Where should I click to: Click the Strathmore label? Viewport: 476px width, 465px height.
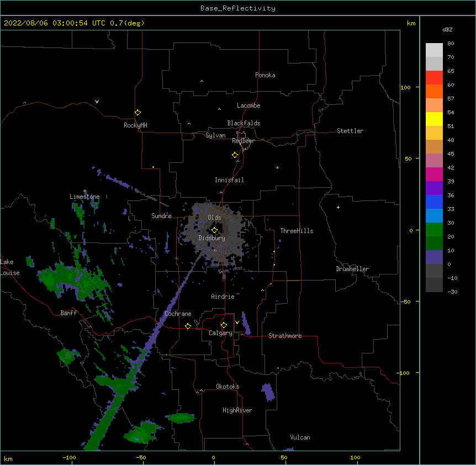[285, 336]
